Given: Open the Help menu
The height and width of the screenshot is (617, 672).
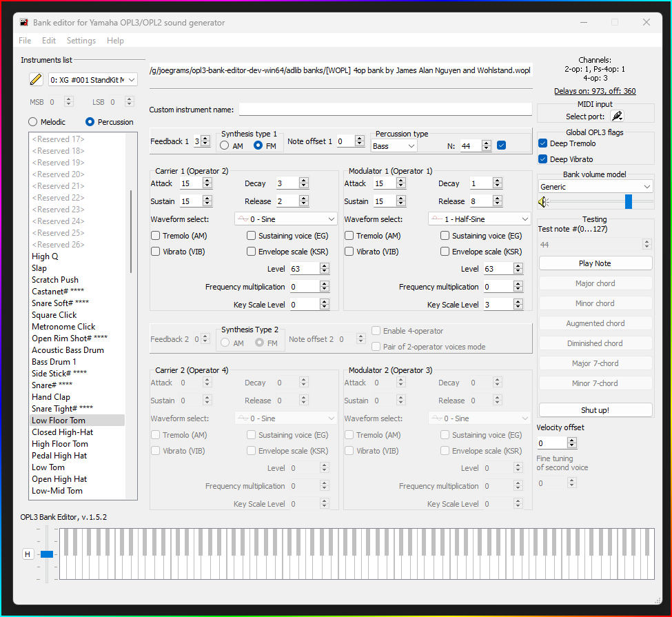Looking at the screenshot, I should (x=115, y=40).
